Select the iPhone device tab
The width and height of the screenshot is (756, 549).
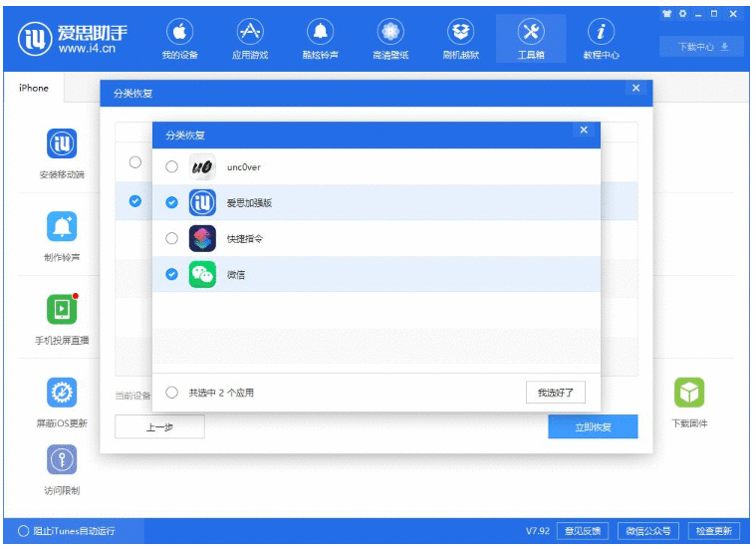[34, 88]
